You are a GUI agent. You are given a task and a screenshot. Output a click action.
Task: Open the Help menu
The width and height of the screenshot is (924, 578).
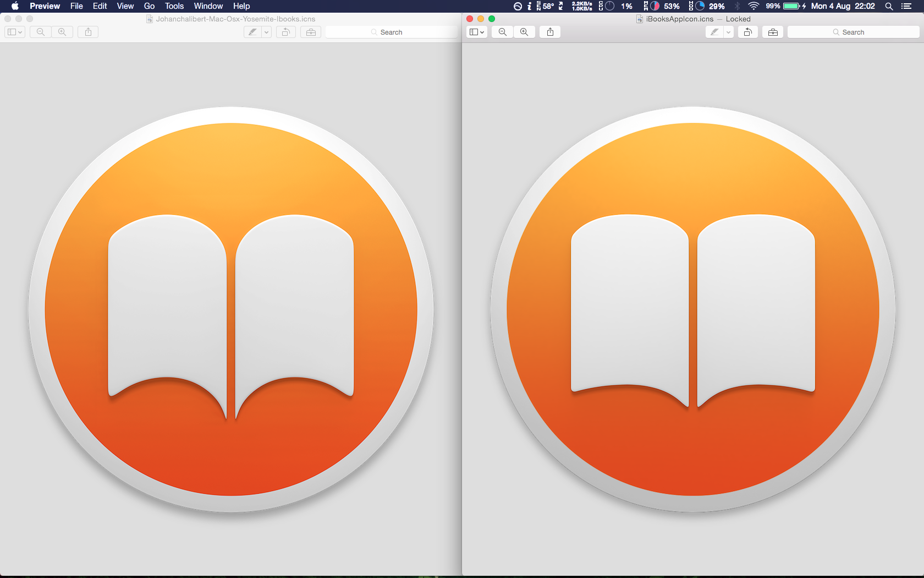pos(241,6)
